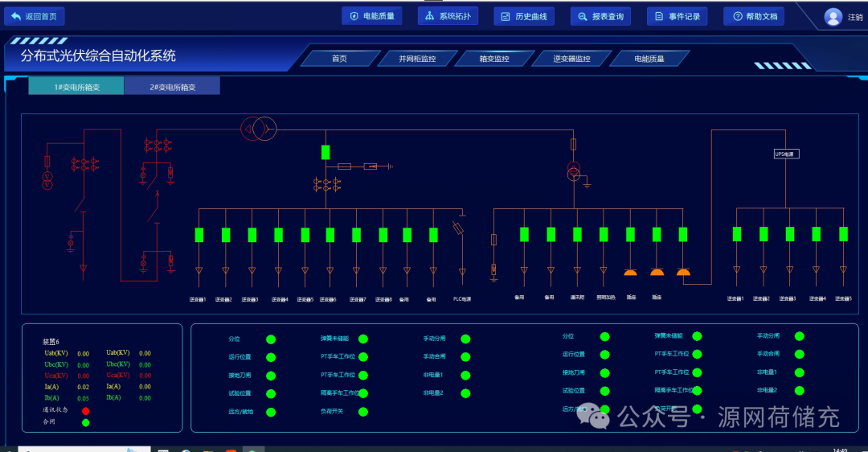Viewport: 868px width, 452px height.
Task: Click 非电量1 indicator in right status panel
Action: (x=800, y=373)
